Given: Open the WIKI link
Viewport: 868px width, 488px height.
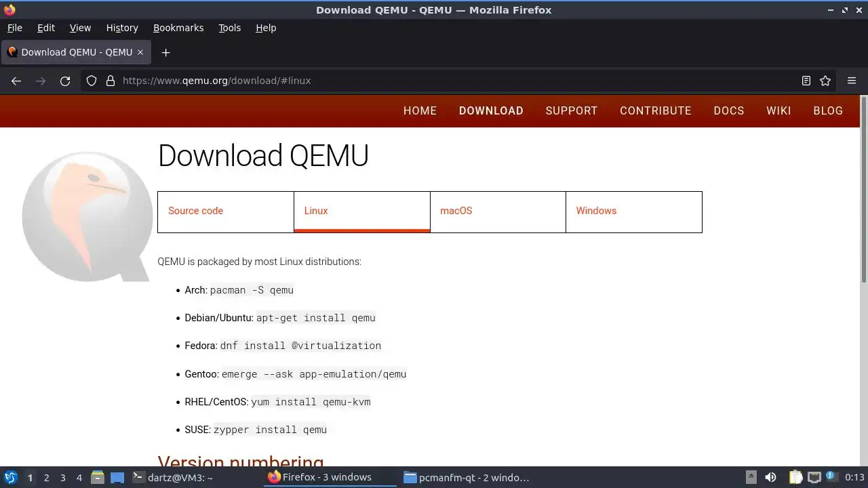Looking at the screenshot, I should tap(778, 110).
